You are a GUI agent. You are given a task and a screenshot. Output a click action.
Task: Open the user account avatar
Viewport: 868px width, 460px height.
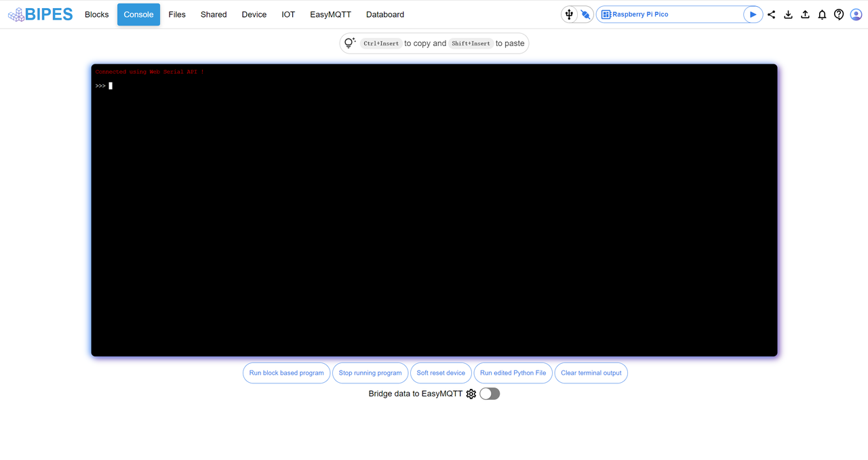[856, 14]
